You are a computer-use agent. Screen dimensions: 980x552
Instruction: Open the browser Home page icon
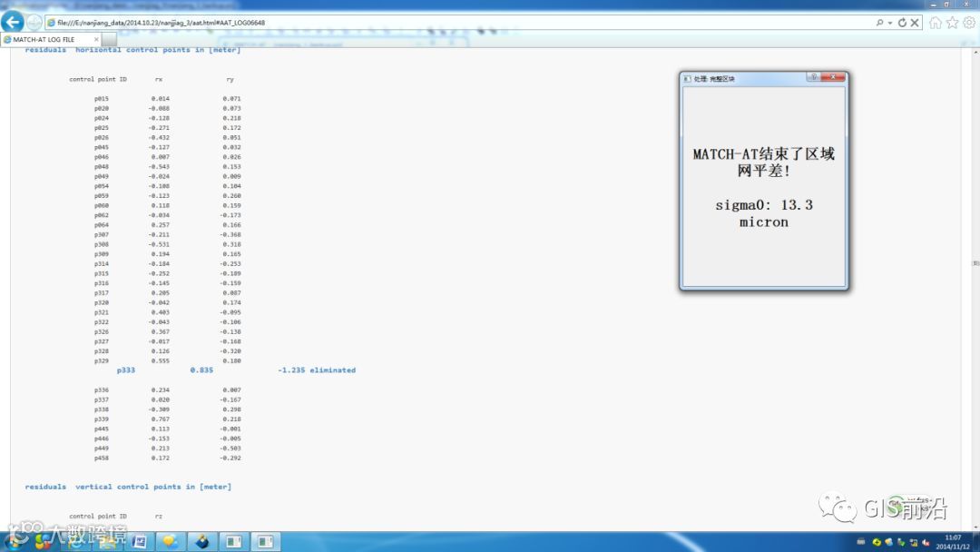[x=936, y=23]
